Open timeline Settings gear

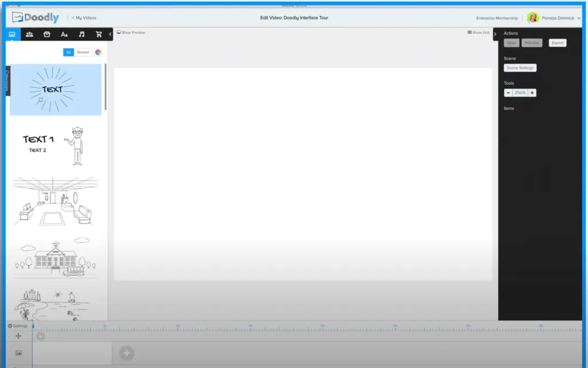(x=18, y=326)
